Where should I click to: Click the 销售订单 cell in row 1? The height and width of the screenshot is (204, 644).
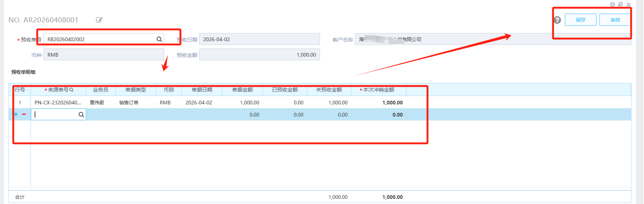[136, 103]
